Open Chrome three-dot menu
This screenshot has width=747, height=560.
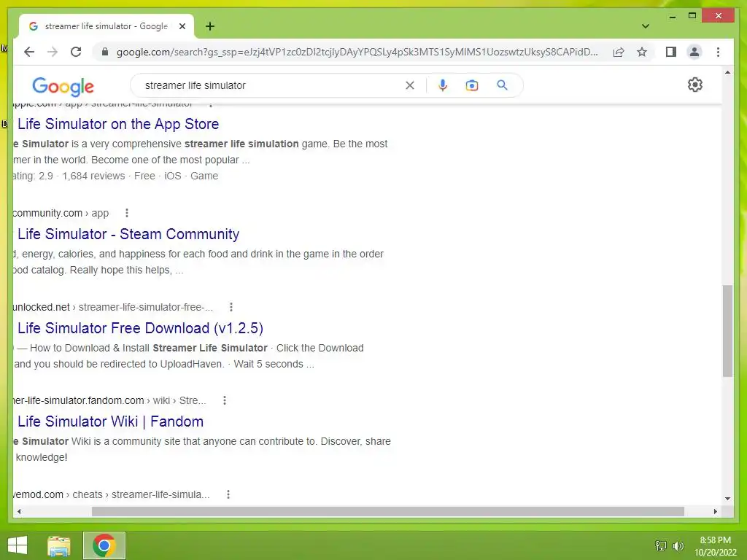pos(718,52)
